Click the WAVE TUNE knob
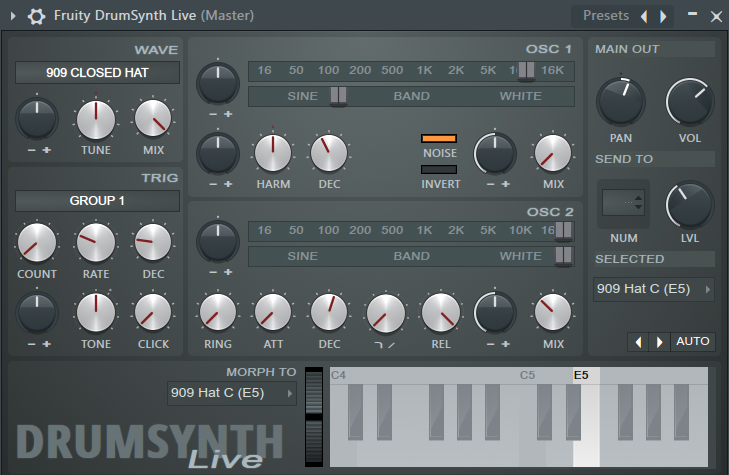The height and width of the screenshot is (475, 729). (x=96, y=119)
